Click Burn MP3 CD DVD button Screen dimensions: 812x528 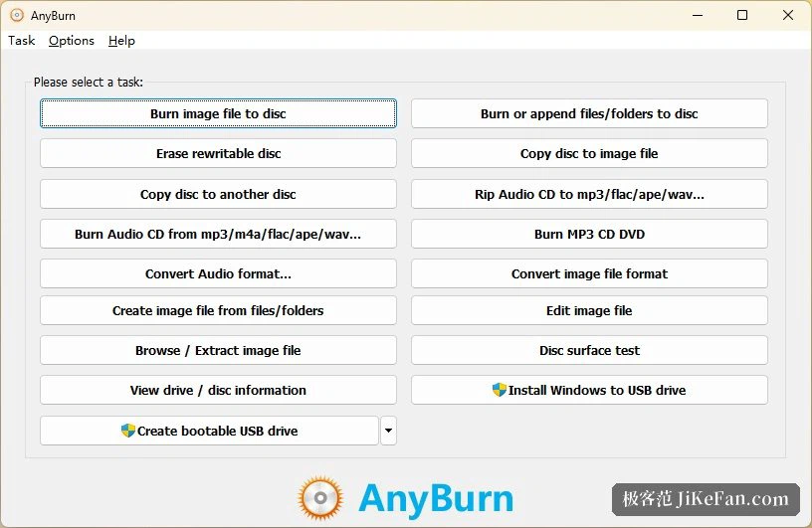[589, 234]
